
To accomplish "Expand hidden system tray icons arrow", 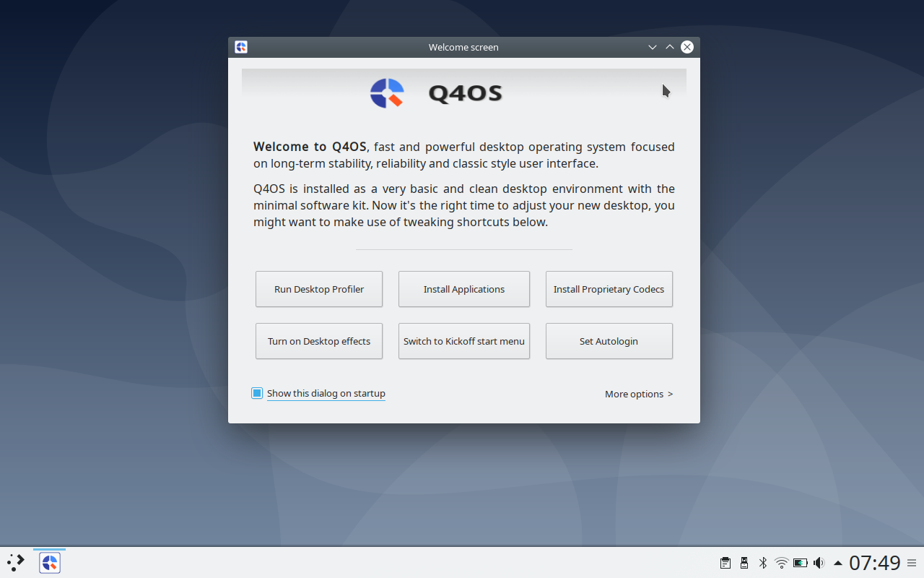I will coord(838,563).
